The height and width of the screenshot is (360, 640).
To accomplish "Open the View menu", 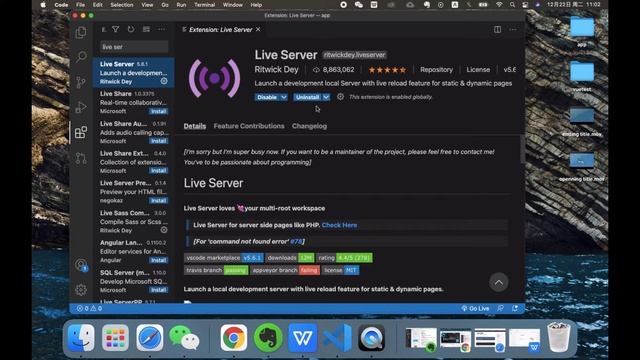I will click(x=147, y=5).
